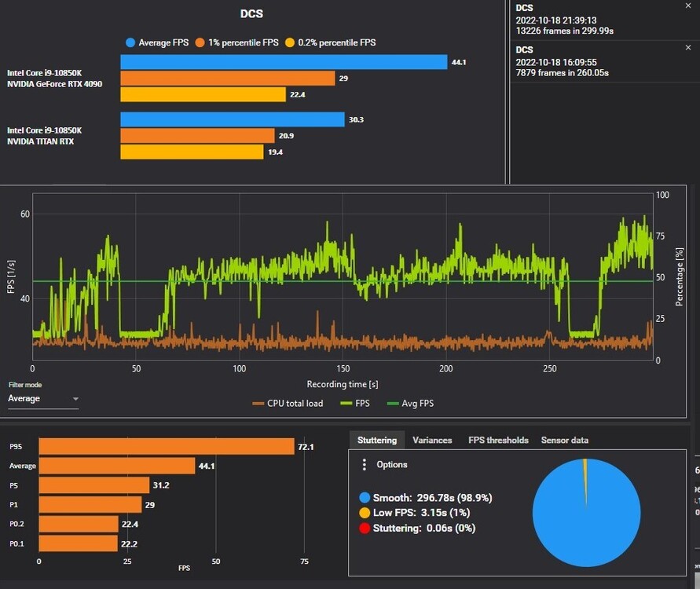Remove the 16:09:55 DCS record
This screenshot has height=589, width=700.
click(x=688, y=47)
